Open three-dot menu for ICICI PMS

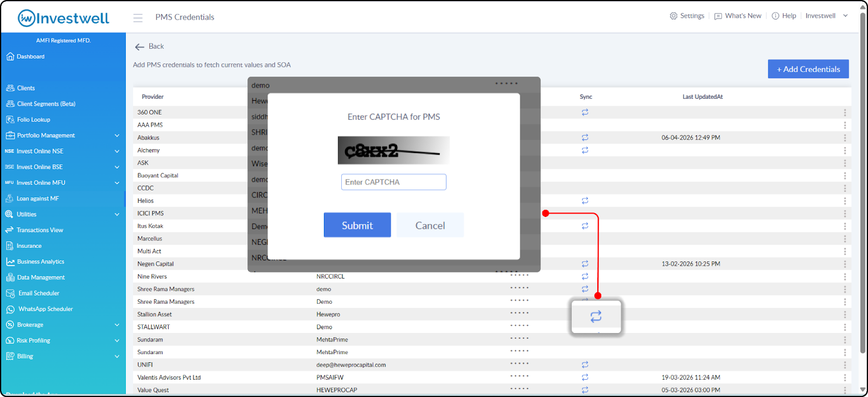point(845,214)
